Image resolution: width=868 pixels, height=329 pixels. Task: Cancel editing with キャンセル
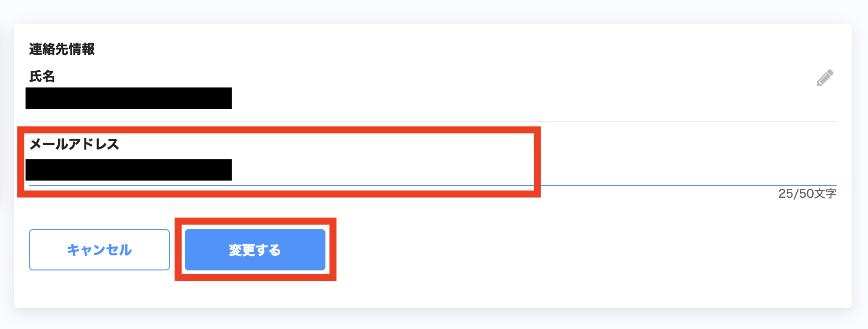[x=99, y=250]
